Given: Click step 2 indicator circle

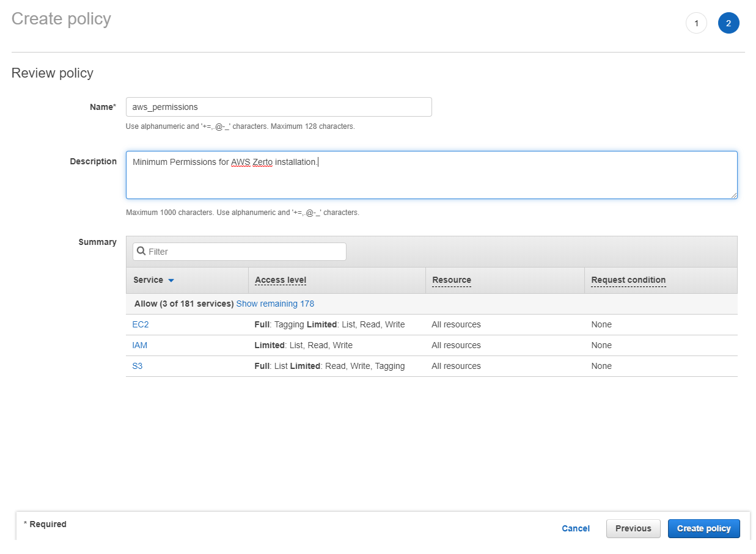Looking at the screenshot, I should (728, 23).
